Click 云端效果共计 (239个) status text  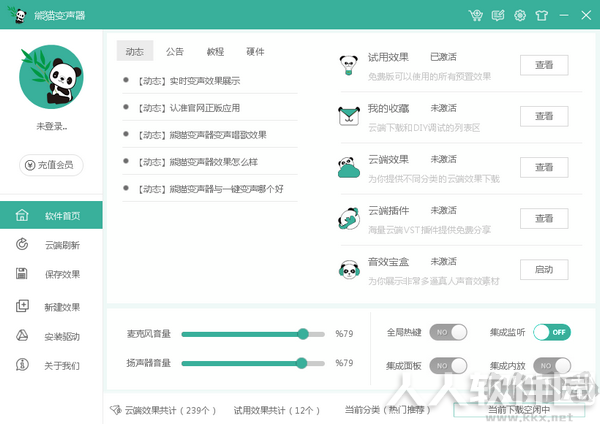[x=170, y=411]
